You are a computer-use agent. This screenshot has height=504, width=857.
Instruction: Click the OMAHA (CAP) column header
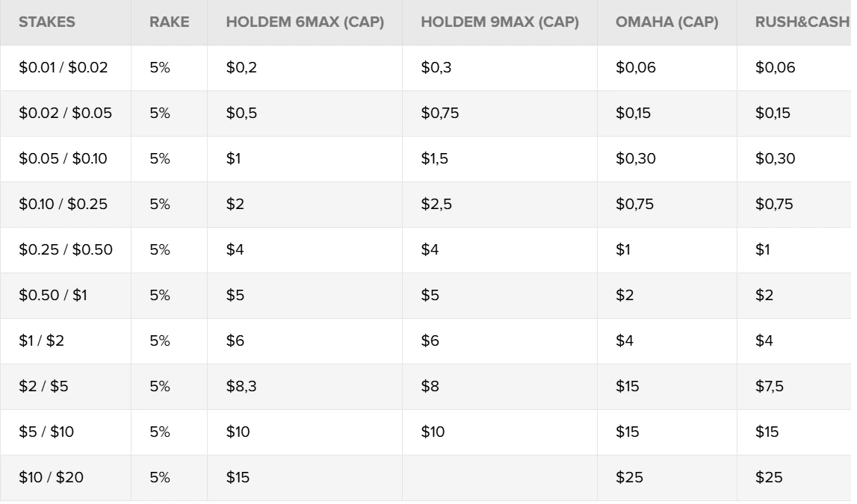pyautogui.click(x=666, y=22)
